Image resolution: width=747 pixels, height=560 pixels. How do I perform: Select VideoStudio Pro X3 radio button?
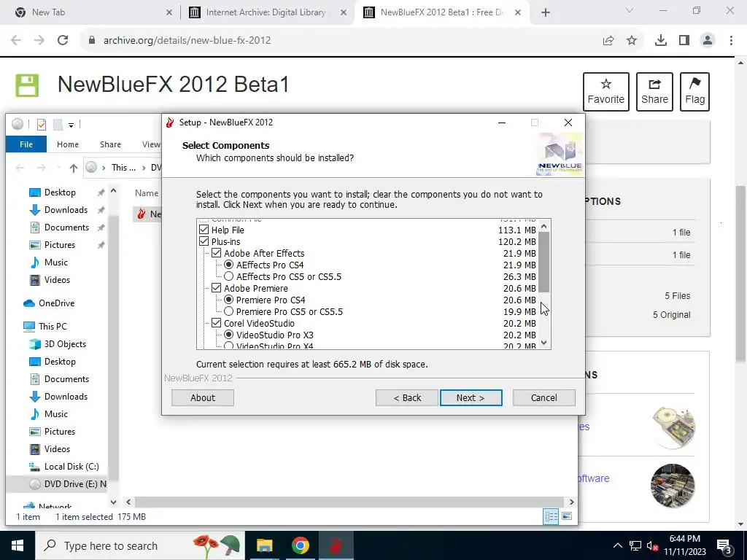coord(228,335)
